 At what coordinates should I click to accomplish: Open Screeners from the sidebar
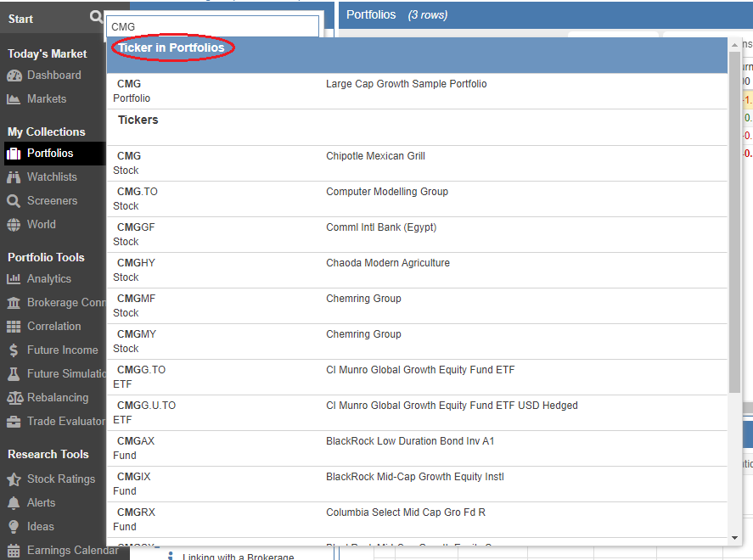(x=52, y=201)
